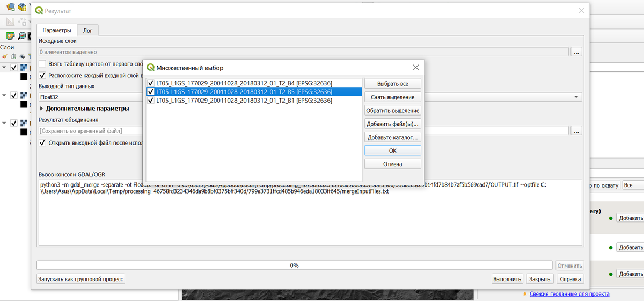The height and width of the screenshot is (301, 644).
Task: Click the black swatch under first layer
Action: 24,76
